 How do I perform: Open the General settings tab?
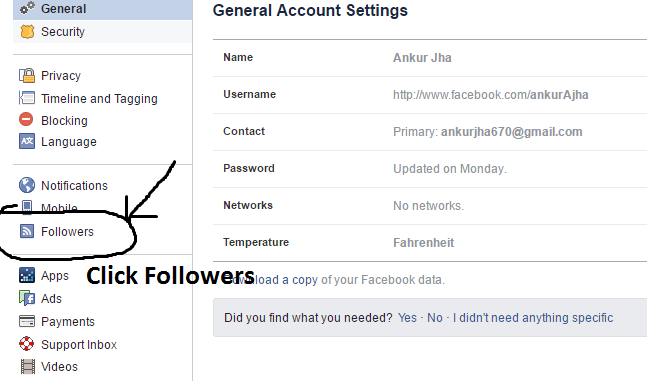pos(103,9)
